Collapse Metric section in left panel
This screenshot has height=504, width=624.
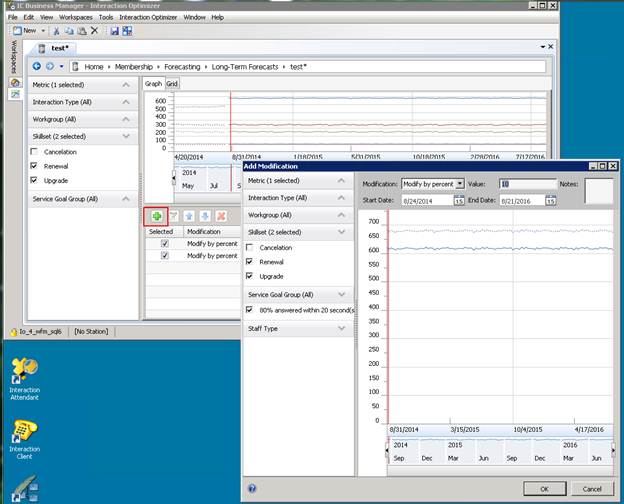pos(126,85)
